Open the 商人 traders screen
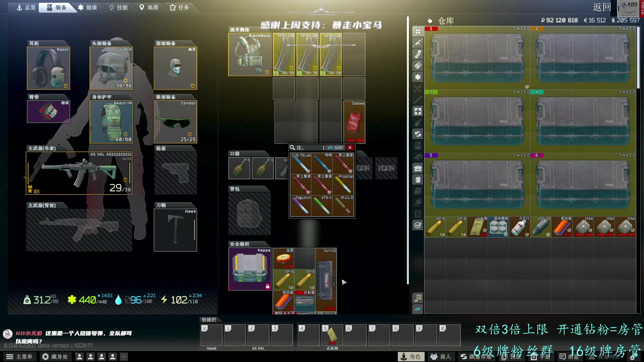This screenshot has width=644, height=362. (x=441, y=357)
